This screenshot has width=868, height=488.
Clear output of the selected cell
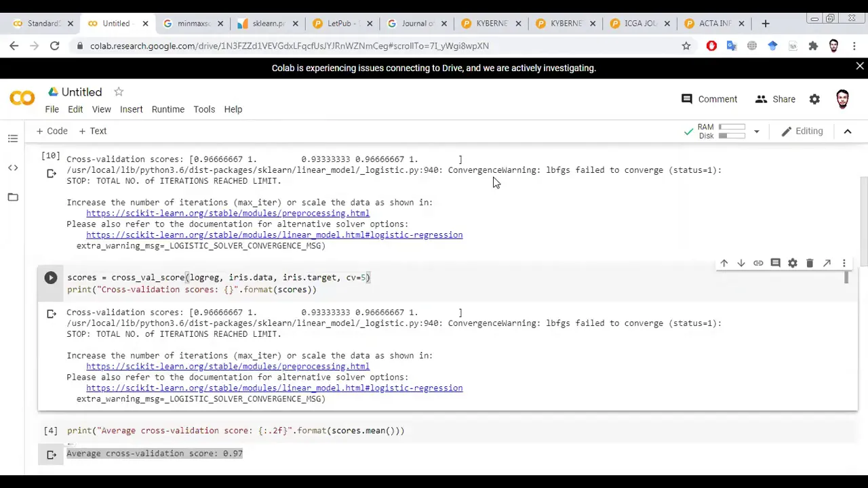(52, 314)
